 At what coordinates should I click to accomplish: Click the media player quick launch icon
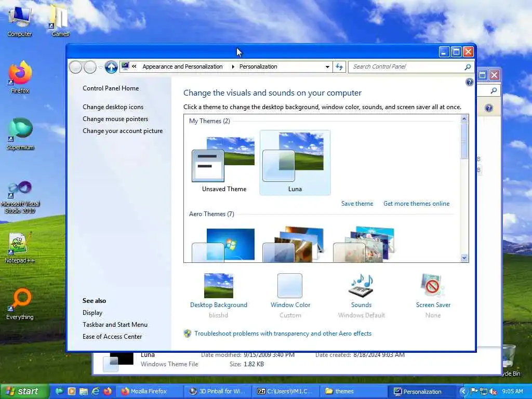point(72,391)
